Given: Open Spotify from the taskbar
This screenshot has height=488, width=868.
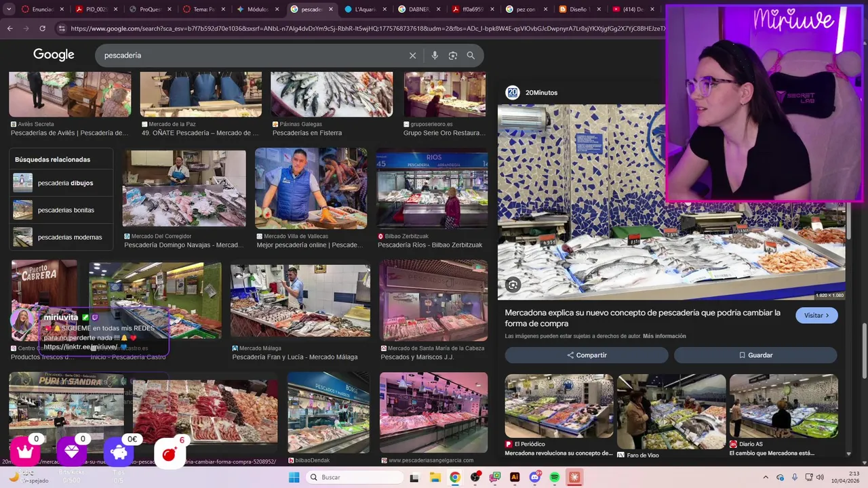Looking at the screenshot, I should pos(555,477).
